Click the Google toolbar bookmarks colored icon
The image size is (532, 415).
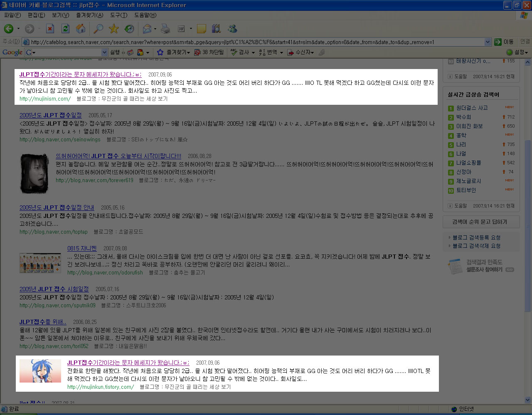click(140, 52)
